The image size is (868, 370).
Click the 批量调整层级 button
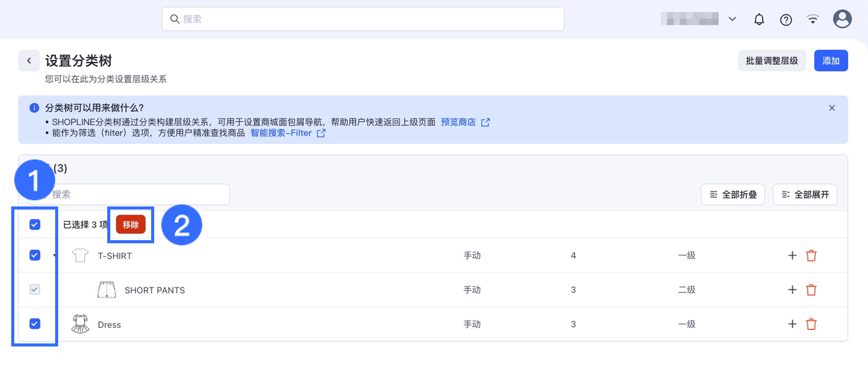pyautogui.click(x=771, y=60)
